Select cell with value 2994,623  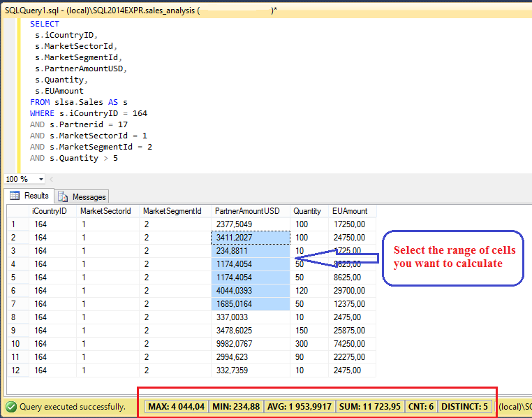point(251,357)
